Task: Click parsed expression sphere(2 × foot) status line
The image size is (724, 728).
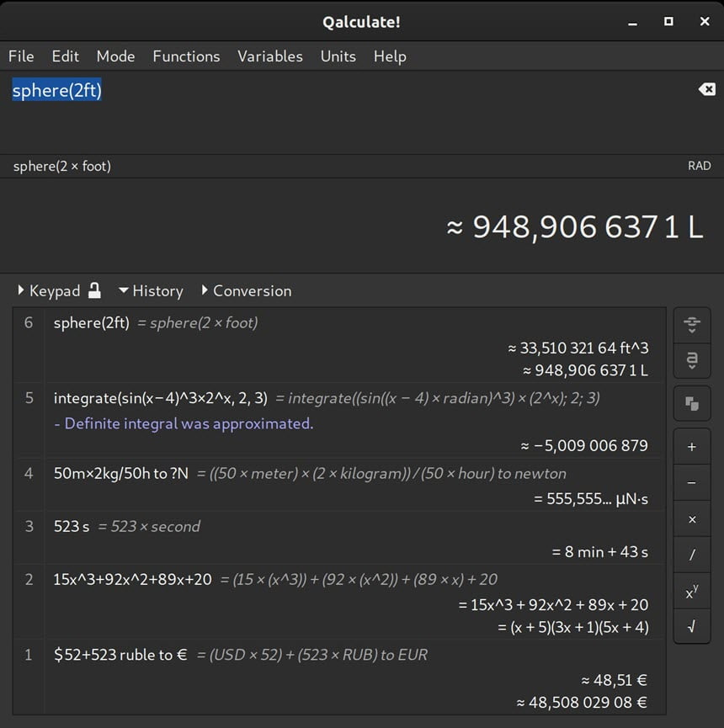Action: coord(61,166)
